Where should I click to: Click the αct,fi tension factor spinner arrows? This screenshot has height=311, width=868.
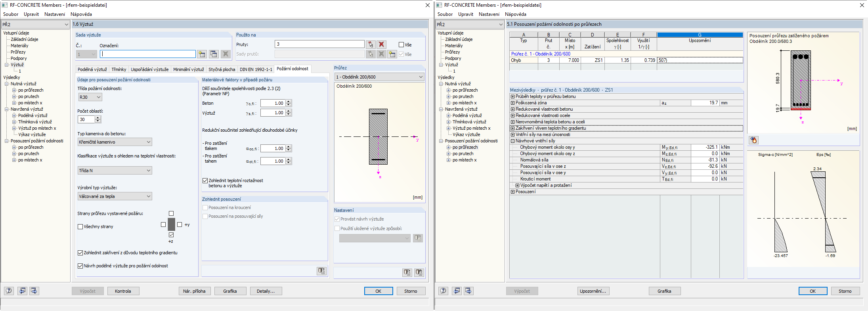[289, 161]
